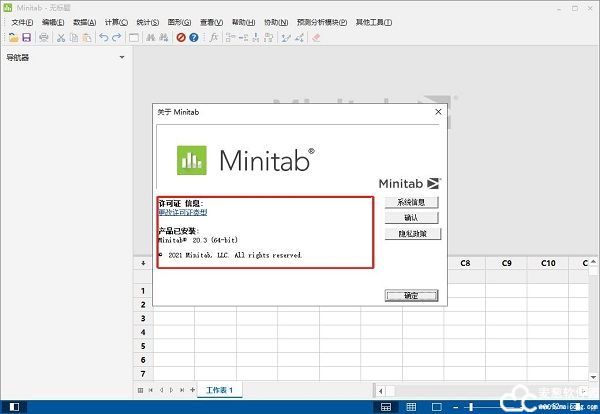Open the 文件(F) menu
This screenshot has height=414, width=600.
tap(22, 22)
